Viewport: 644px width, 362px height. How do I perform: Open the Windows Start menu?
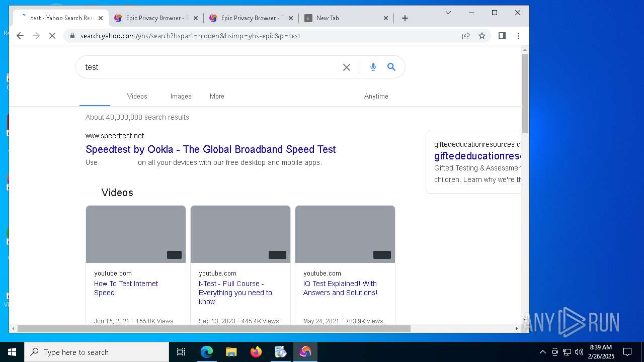click(x=12, y=352)
